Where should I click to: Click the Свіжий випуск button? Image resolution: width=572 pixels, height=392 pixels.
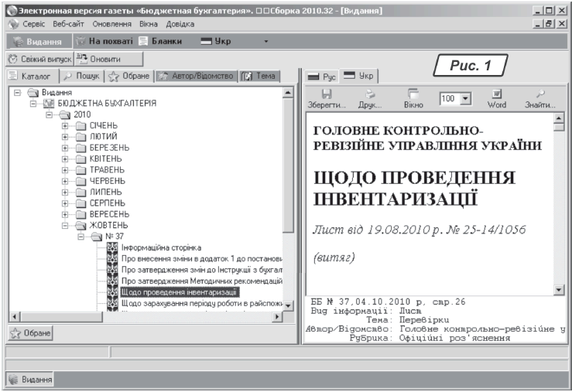click(x=39, y=59)
